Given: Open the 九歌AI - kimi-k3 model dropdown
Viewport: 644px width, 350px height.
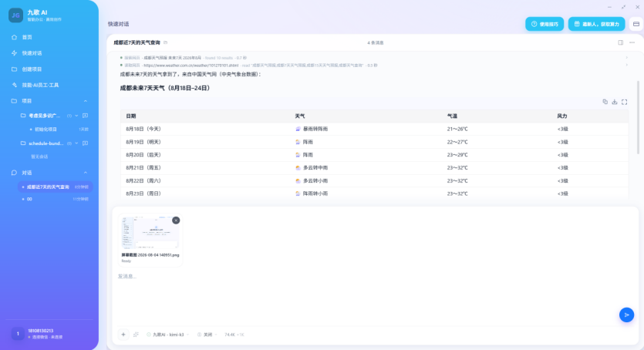Looking at the screenshot, I should tap(168, 335).
